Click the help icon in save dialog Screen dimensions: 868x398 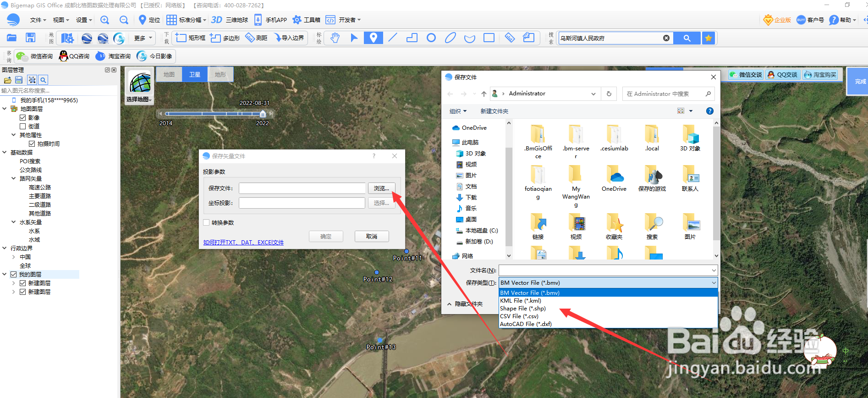click(710, 111)
